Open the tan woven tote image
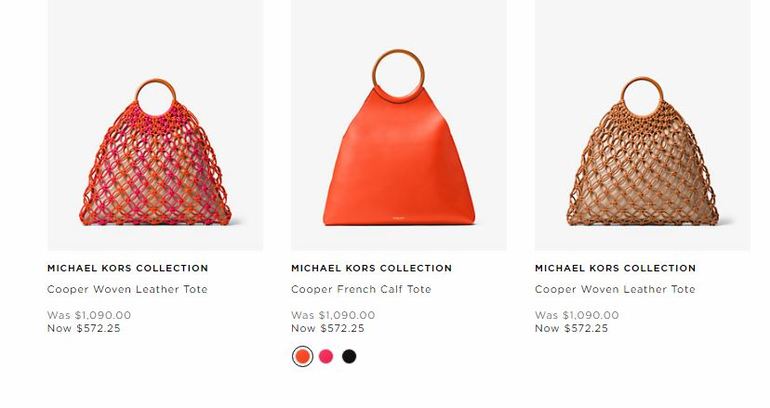770x408 pixels. coord(642,125)
